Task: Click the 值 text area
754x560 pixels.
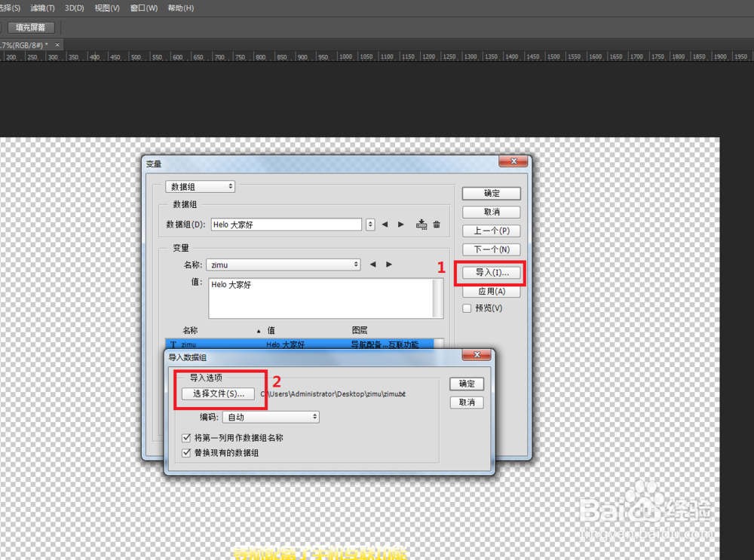Action: 320,298
